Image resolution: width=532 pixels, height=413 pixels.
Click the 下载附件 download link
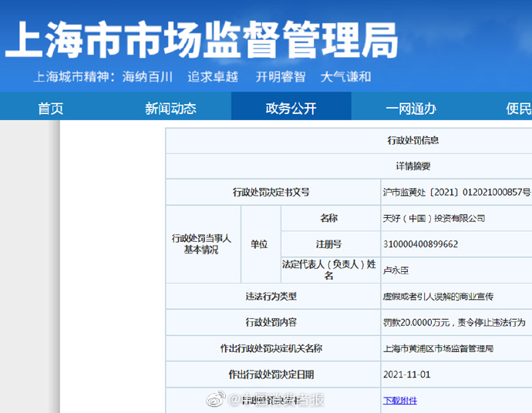(400, 401)
